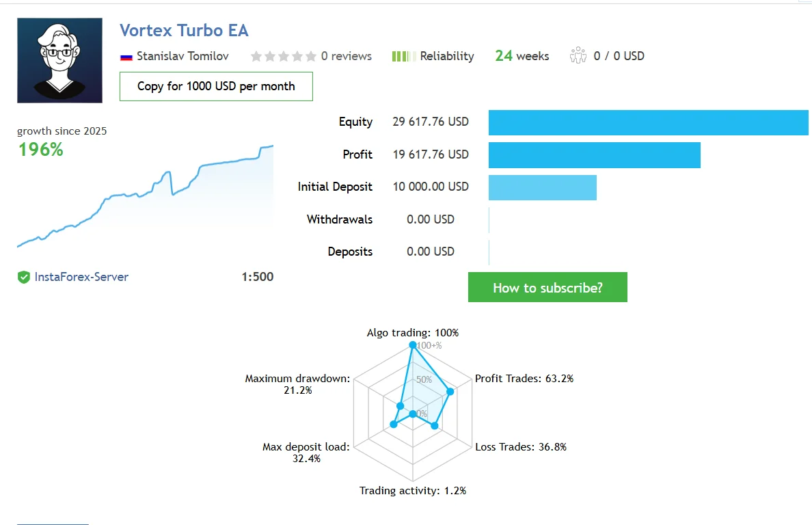Click the Loss Trades radar point
The image size is (812, 525).
tap(434, 426)
